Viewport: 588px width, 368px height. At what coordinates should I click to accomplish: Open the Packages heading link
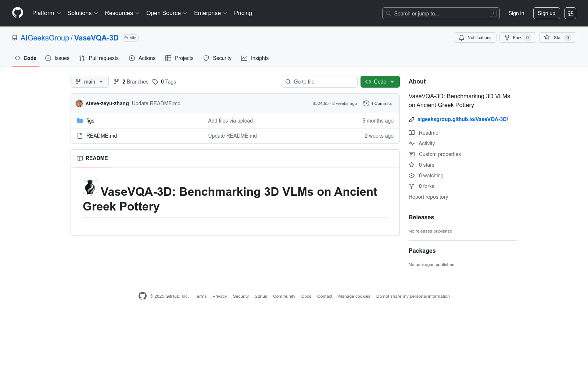point(422,251)
